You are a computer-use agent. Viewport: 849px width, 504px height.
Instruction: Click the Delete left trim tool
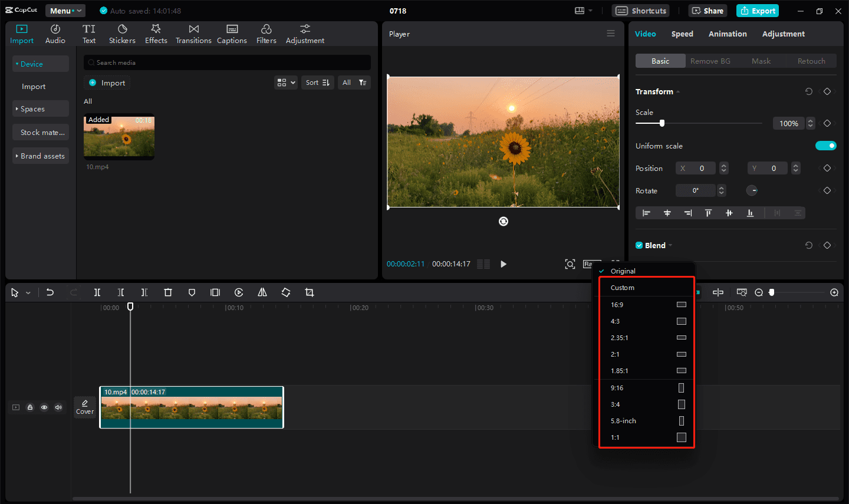click(121, 292)
